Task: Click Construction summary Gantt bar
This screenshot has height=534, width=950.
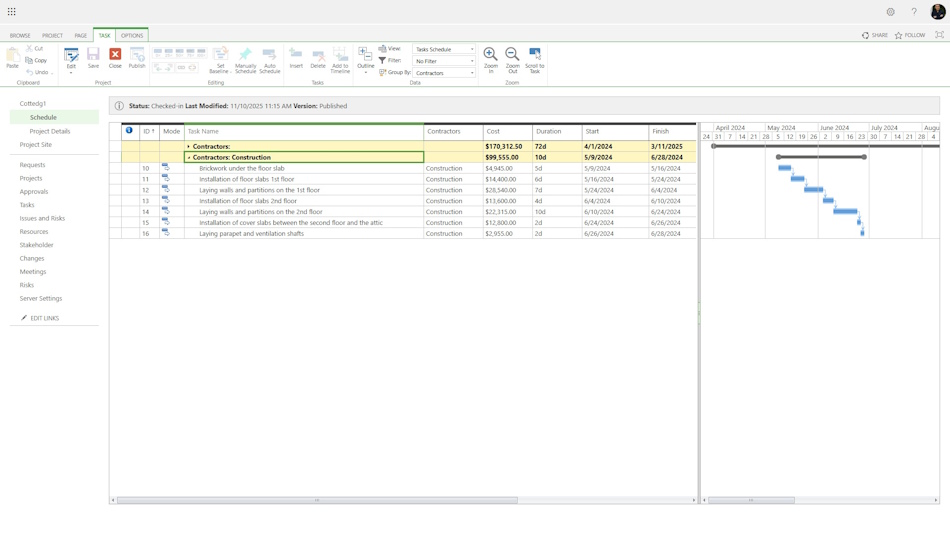Action: point(821,157)
